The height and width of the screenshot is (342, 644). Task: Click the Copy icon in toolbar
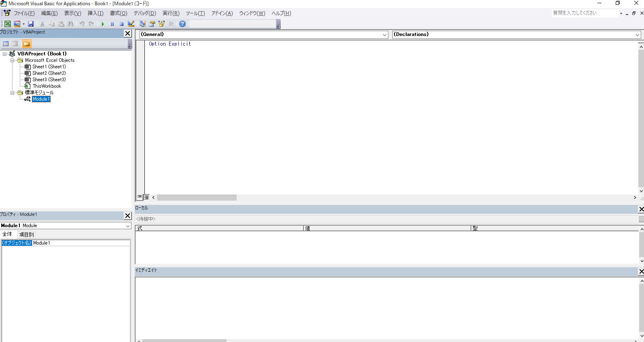pos(51,24)
